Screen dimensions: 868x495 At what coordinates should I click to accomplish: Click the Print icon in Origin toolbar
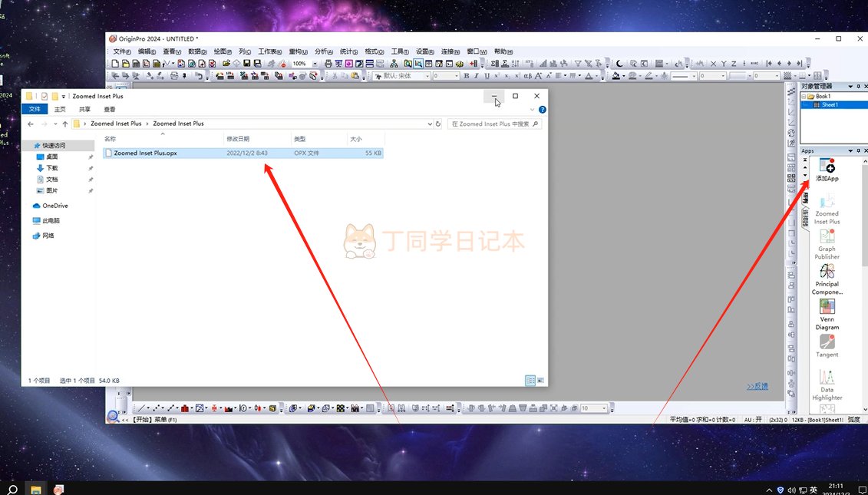pos(328,64)
